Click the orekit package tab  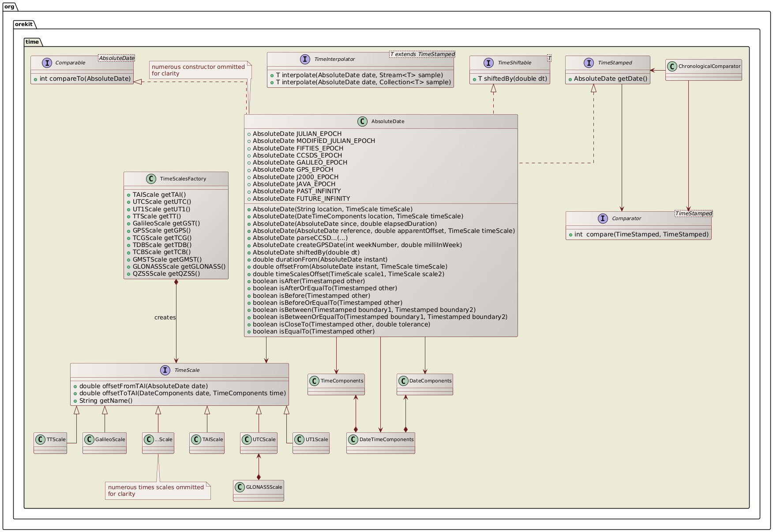pyautogui.click(x=24, y=25)
